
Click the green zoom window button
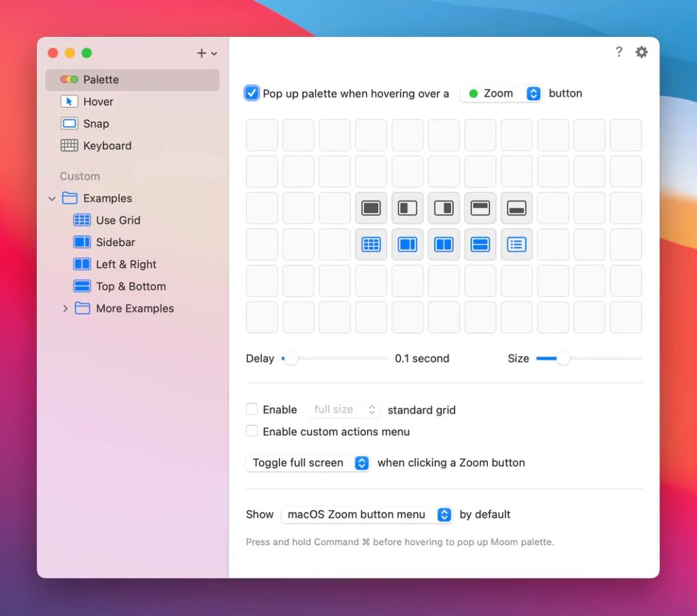pyautogui.click(x=86, y=53)
